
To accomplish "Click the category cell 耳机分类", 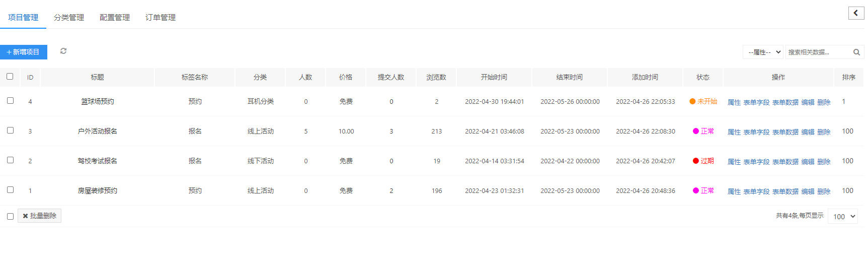I will [x=261, y=101].
